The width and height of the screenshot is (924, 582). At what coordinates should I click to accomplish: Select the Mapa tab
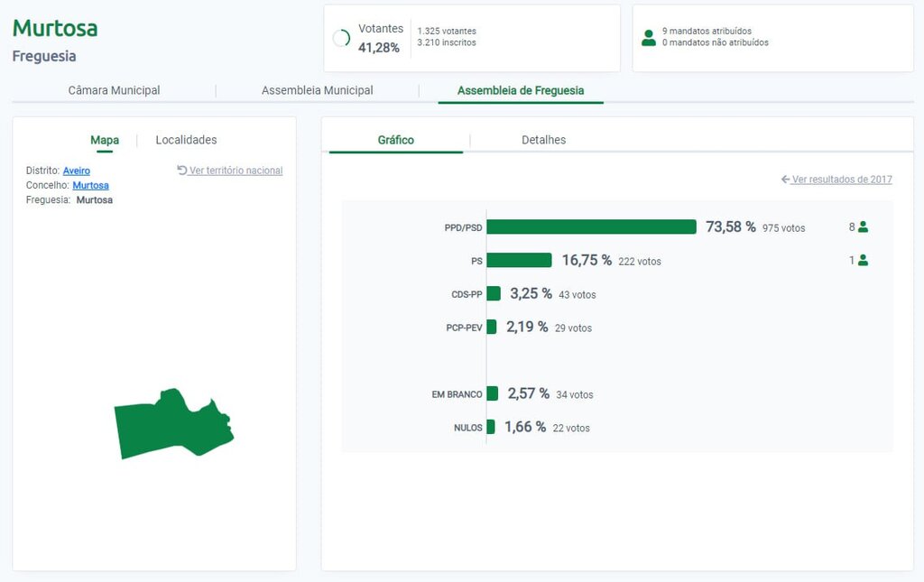(105, 140)
